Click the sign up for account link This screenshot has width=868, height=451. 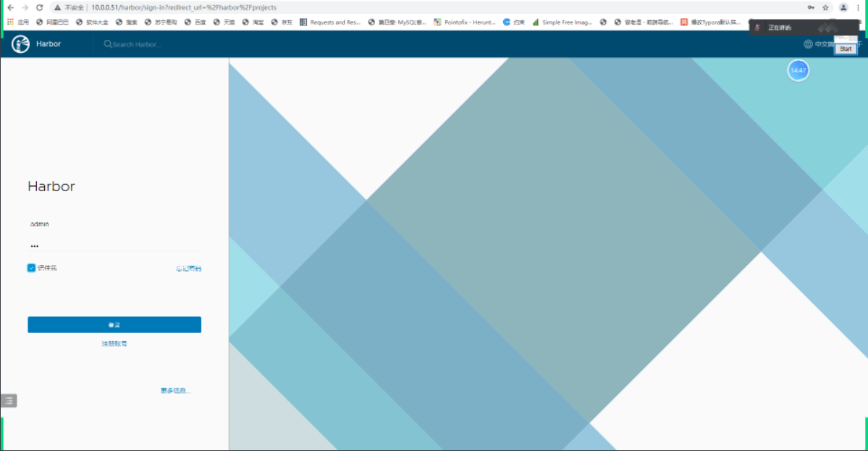pyautogui.click(x=114, y=344)
